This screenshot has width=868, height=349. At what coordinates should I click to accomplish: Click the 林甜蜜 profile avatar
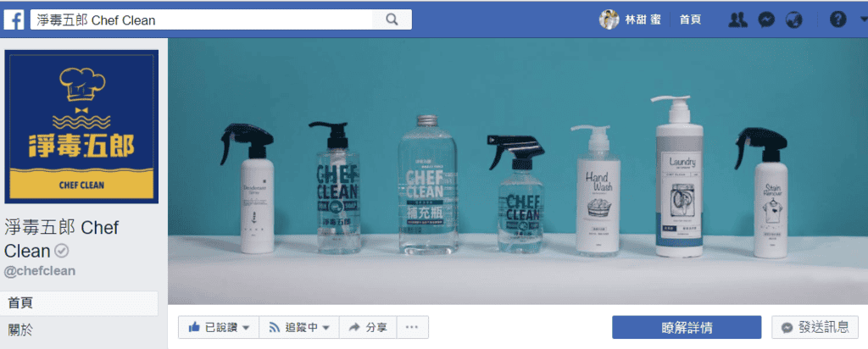click(609, 19)
